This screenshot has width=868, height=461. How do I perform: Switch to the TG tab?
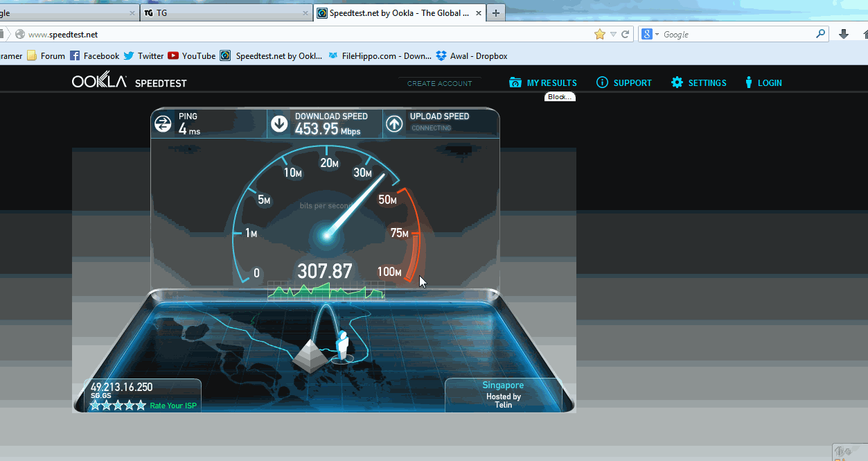click(x=225, y=12)
